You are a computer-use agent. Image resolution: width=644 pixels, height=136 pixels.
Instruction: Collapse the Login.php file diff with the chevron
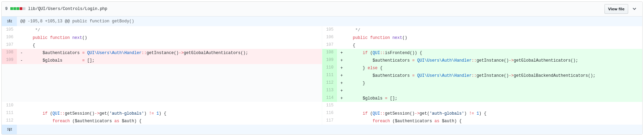point(634,9)
